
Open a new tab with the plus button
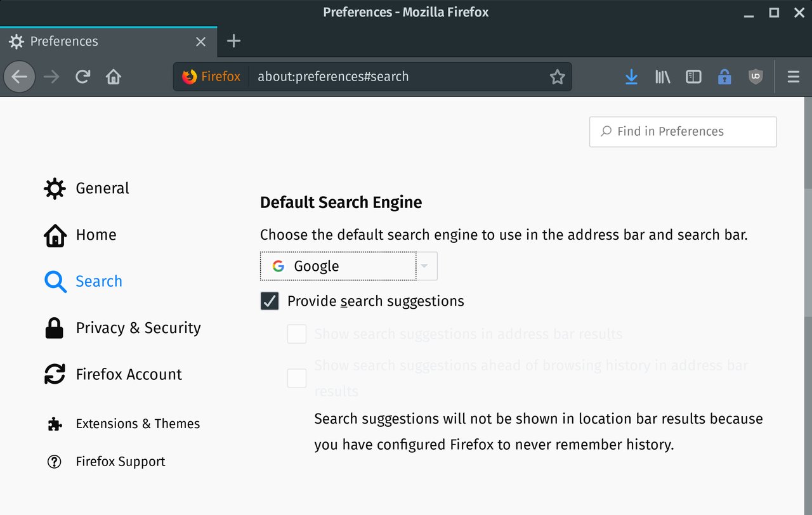[x=233, y=41]
